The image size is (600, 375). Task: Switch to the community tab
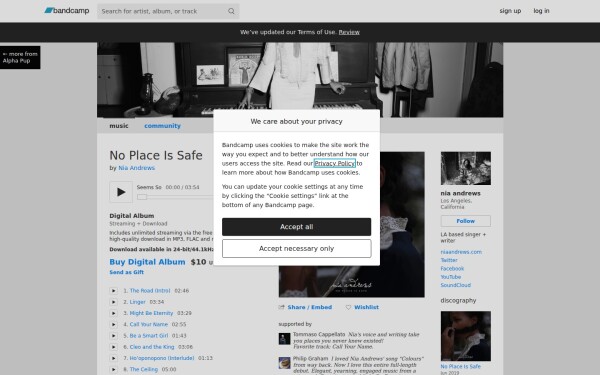(162, 126)
